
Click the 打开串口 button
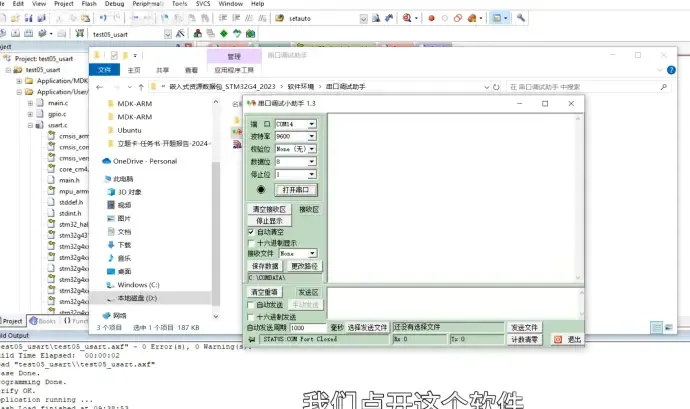[298, 189]
